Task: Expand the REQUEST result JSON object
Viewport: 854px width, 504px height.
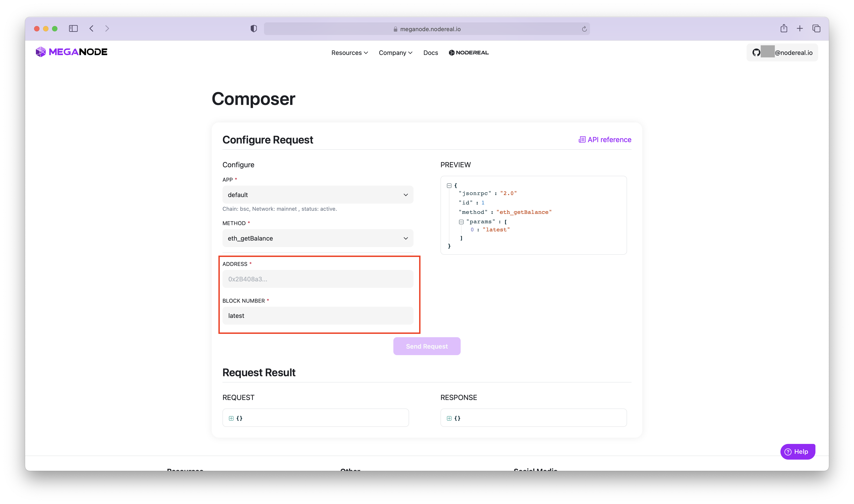Action: coord(231,418)
